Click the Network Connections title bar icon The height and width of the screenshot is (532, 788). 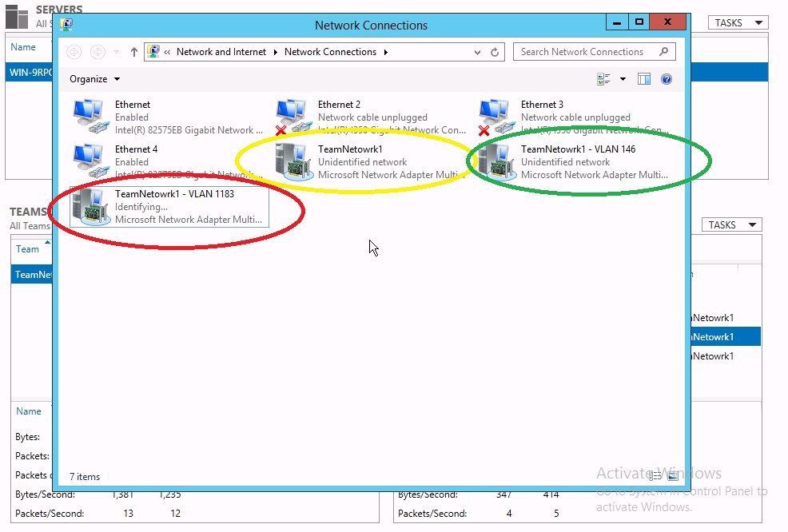[x=66, y=24]
